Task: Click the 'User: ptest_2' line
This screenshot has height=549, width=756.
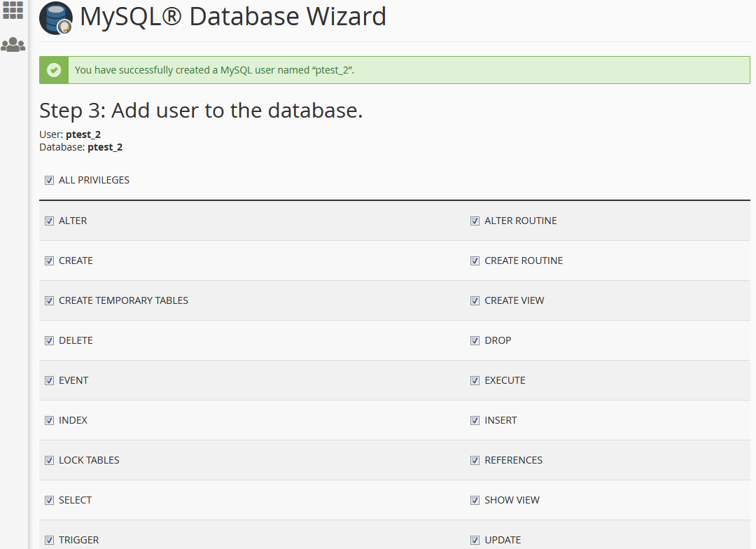Action: [70, 134]
